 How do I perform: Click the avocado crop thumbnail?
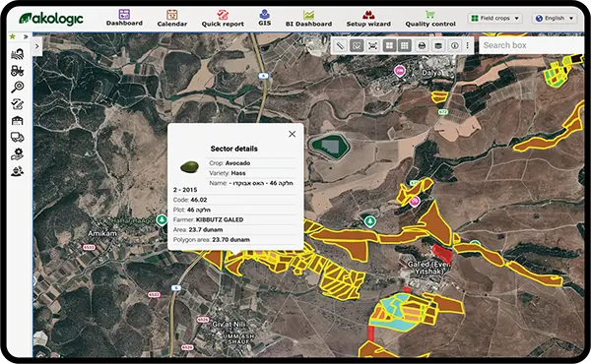(189, 166)
